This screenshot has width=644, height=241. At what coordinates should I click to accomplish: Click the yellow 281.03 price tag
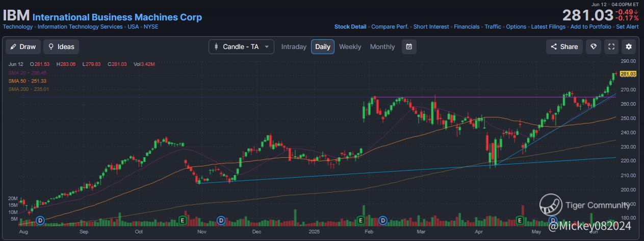click(628, 74)
